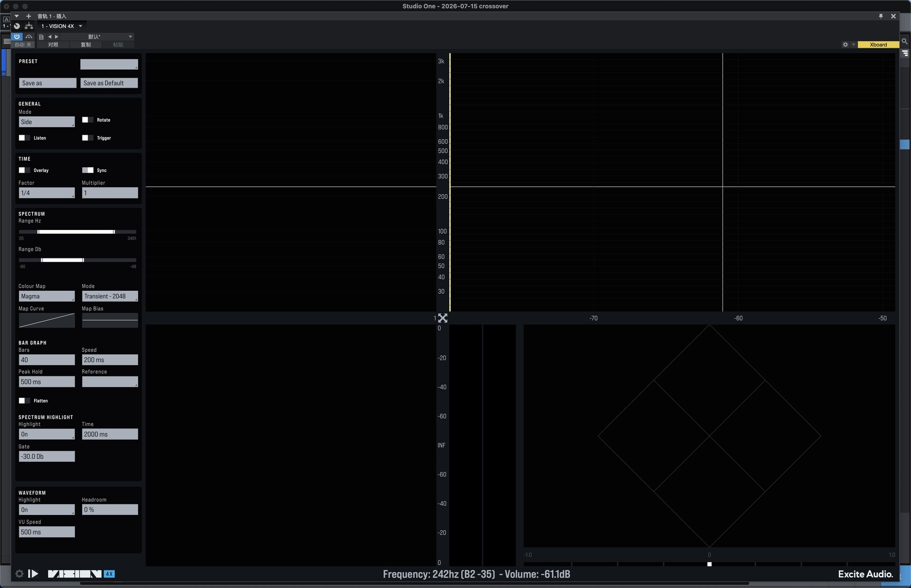The image size is (911, 588).
Task: Click the Time field showing 2000 ms
Action: (x=110, y=434)
